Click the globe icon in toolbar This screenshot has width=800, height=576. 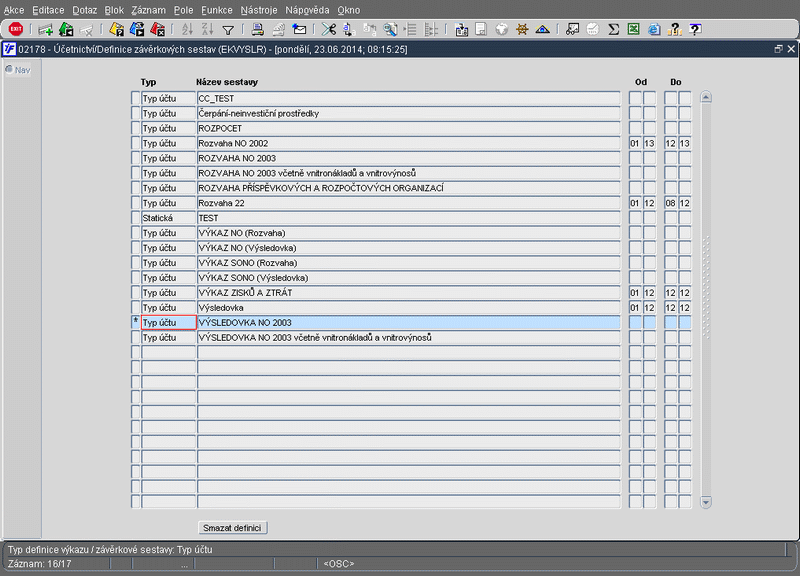tap(502, 30)
